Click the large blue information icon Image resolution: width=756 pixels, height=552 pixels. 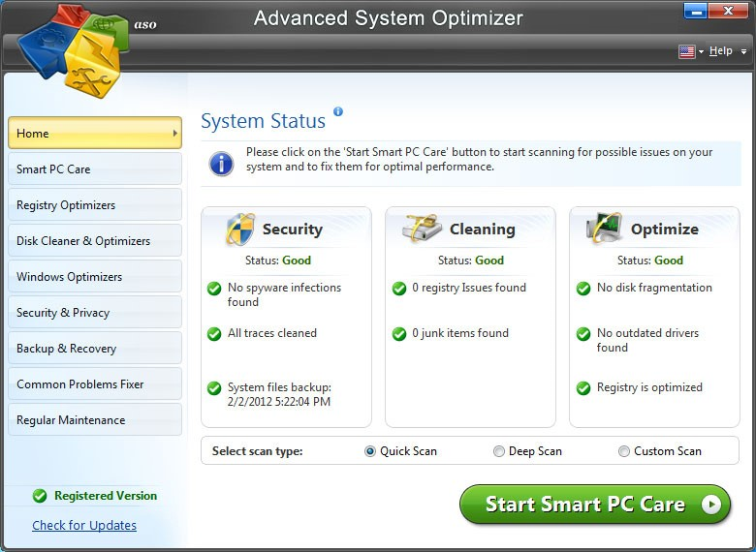click(x=221, y=164)
